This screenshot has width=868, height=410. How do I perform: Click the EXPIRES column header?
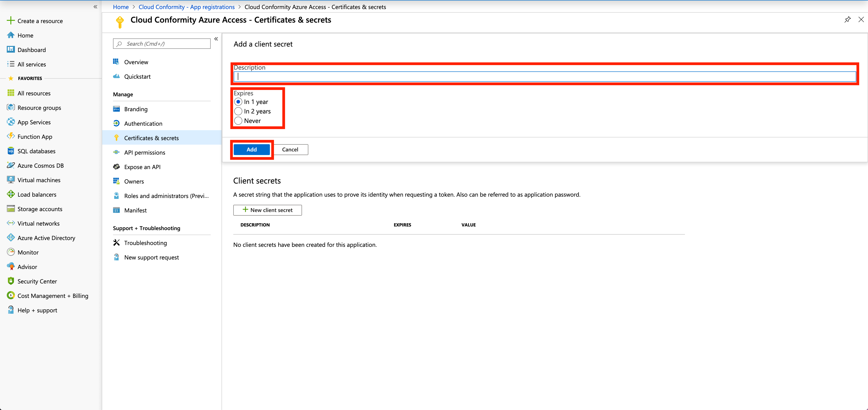coord(402,225)
